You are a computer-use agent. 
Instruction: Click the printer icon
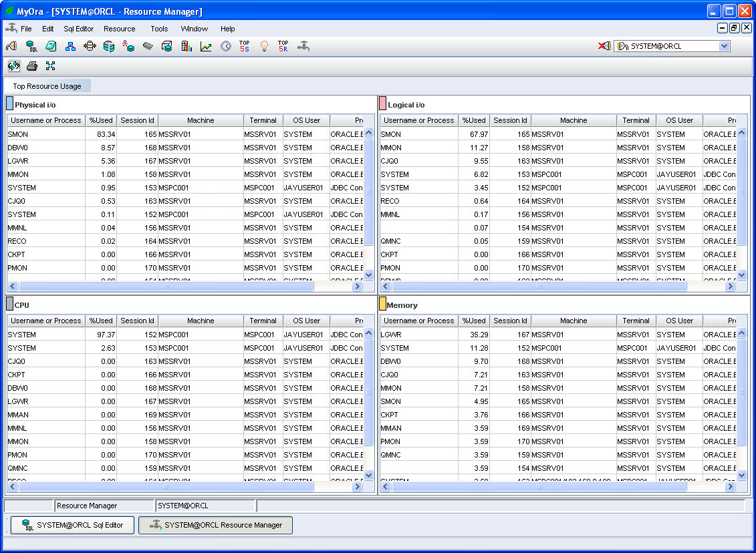coord(32,66)
